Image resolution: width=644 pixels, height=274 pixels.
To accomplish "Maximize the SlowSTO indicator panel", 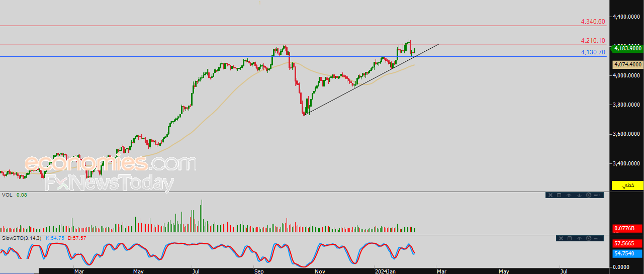I will coord(570,238).
